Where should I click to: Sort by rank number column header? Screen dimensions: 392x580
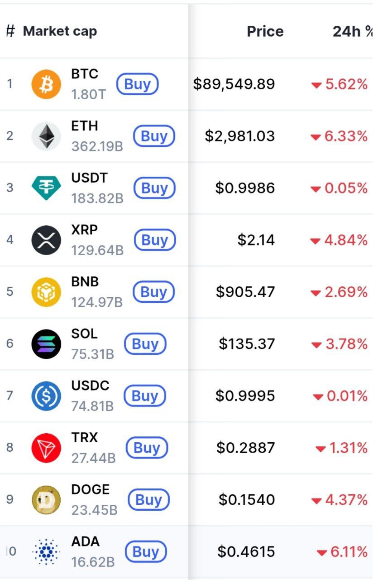click(10, 31)
